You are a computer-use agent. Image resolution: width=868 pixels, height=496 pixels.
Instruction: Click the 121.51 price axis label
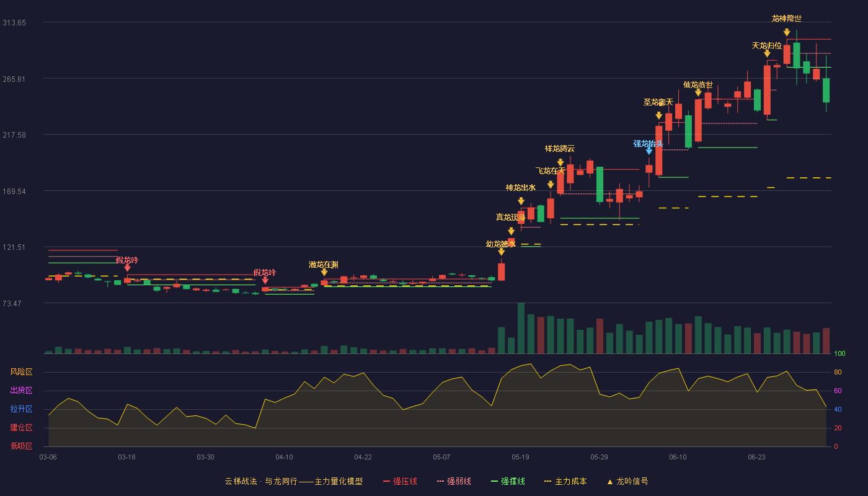(x=14, y=247)
